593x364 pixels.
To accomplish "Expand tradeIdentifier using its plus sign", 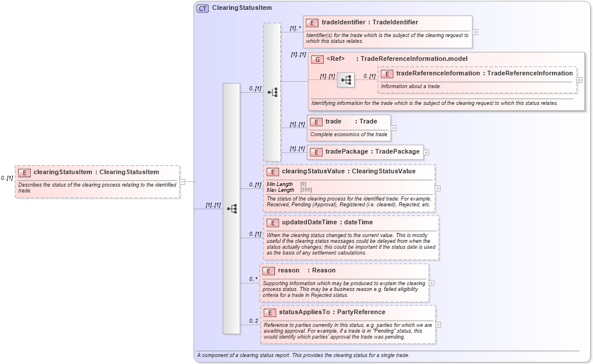I will [474, 32].
